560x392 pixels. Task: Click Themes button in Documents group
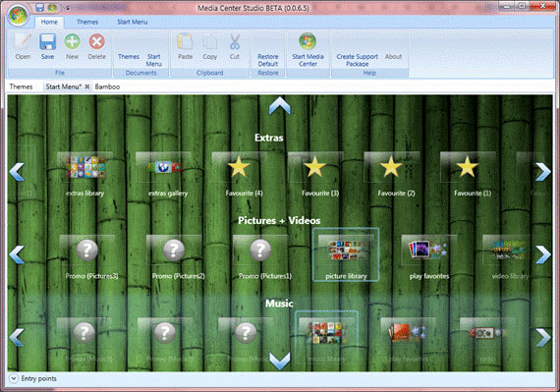pyautogui.click(x=129, y=57)
